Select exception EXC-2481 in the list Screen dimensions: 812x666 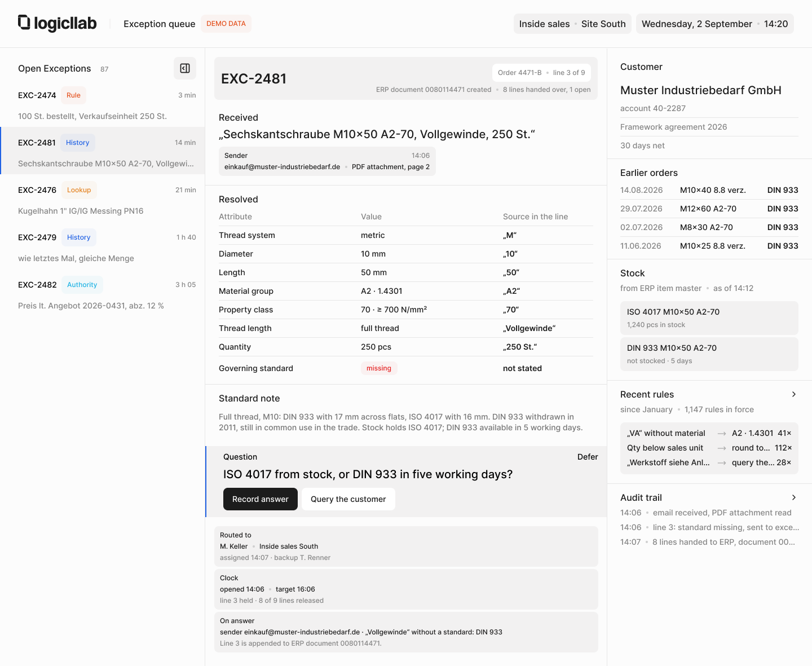(x=102, y=151)
